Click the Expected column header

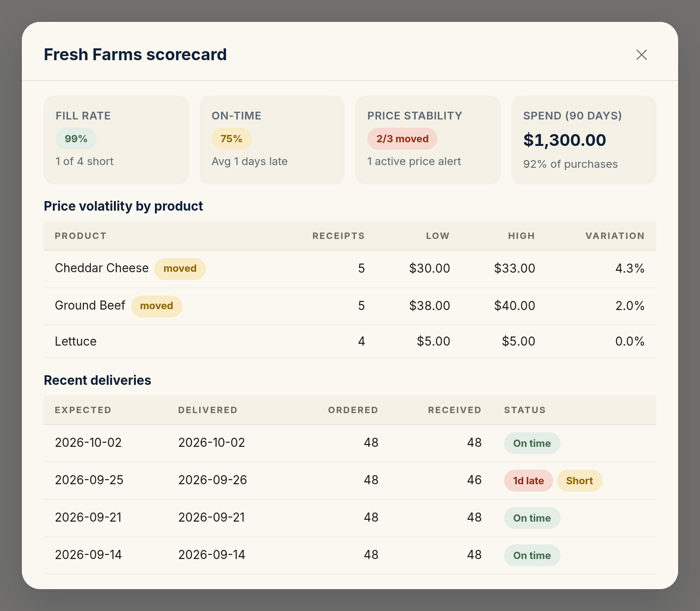pos(83,410)
